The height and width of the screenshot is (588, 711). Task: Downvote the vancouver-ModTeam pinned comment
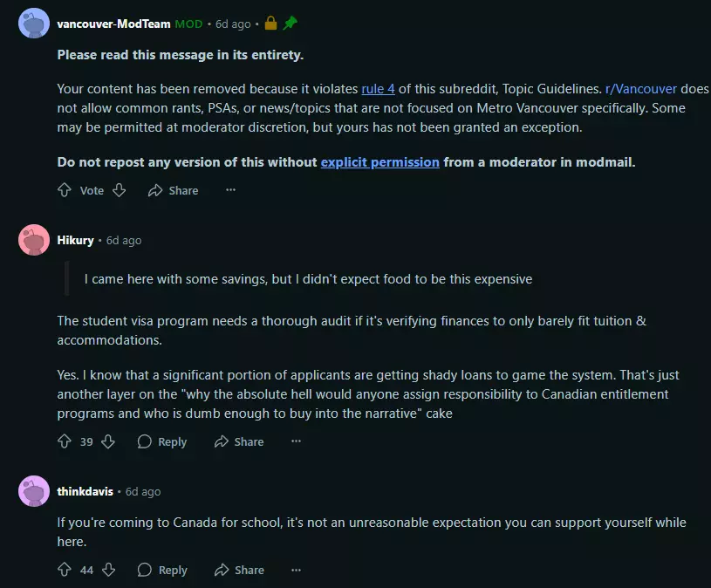pos(120,190)
